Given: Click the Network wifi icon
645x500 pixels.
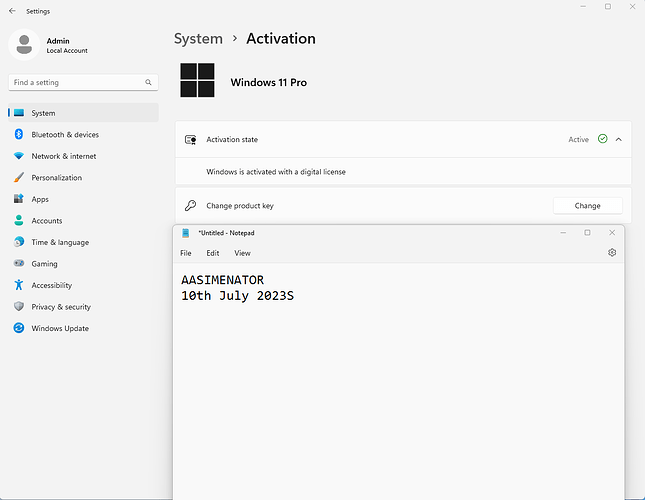Looking at the screenshot, I should (x=19, y=156).
